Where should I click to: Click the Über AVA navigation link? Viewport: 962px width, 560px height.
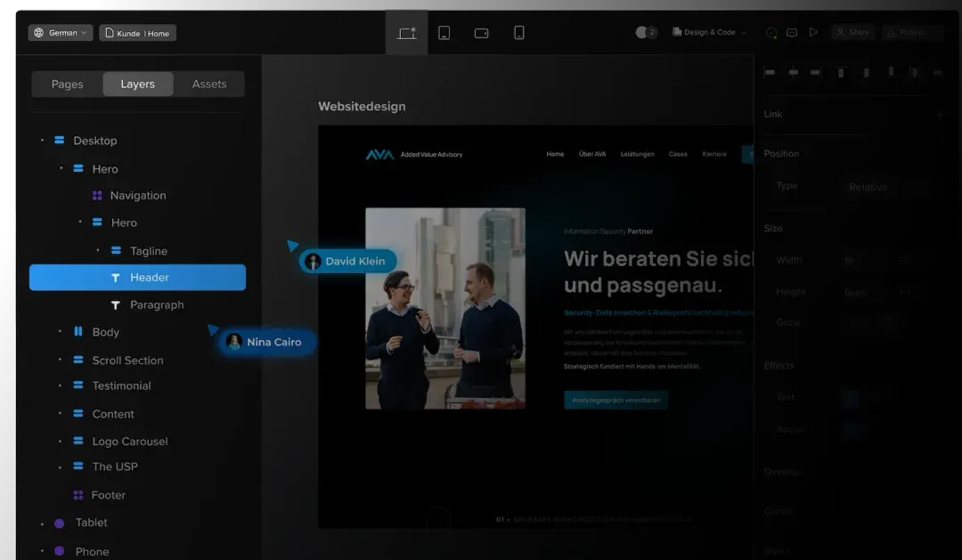point(592,154)
